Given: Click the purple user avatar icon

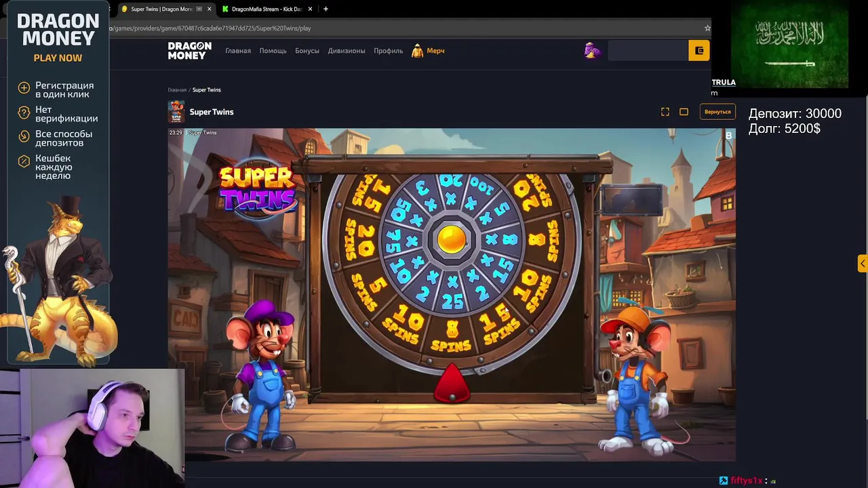Looking at the screenshot, I should coord(592,50).
